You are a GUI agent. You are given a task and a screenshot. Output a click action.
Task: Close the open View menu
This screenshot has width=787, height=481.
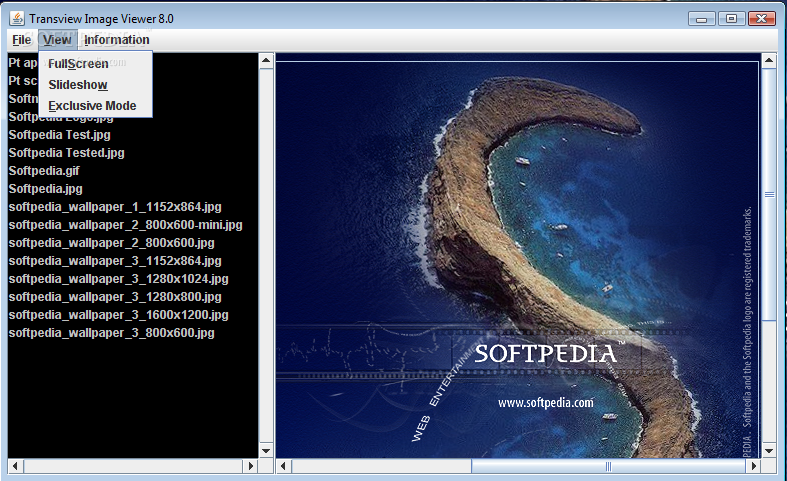tap(57, 40)
